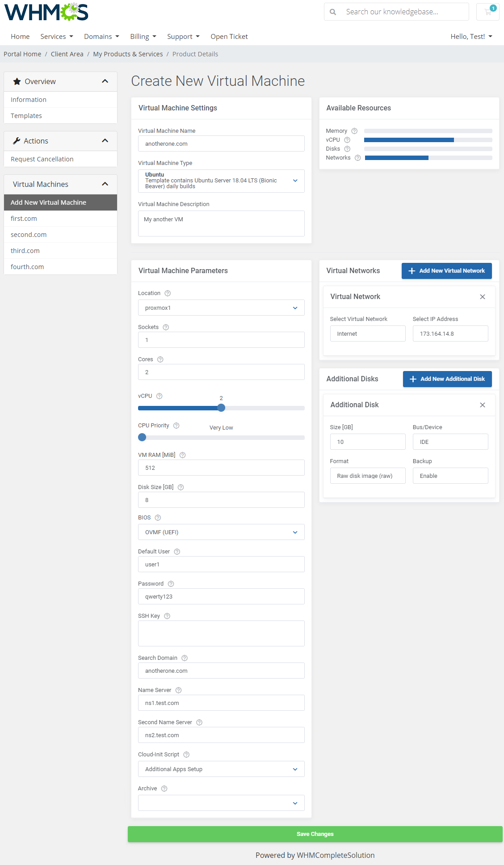The height and width of the screenshot is (865, 504).
Task: Click the WHMCS logo
Action: coord(46,12)
